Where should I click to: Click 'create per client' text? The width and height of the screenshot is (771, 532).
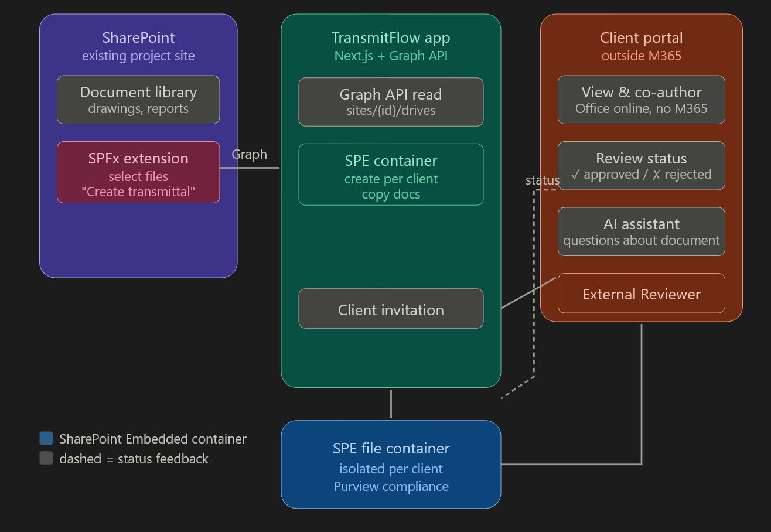[391, 179]
